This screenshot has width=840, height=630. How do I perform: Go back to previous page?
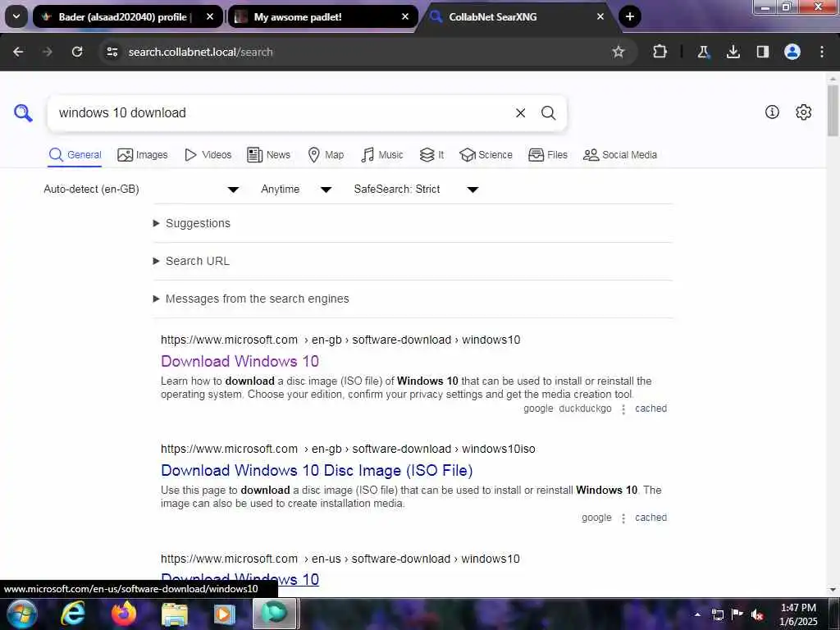coord(18,52)
